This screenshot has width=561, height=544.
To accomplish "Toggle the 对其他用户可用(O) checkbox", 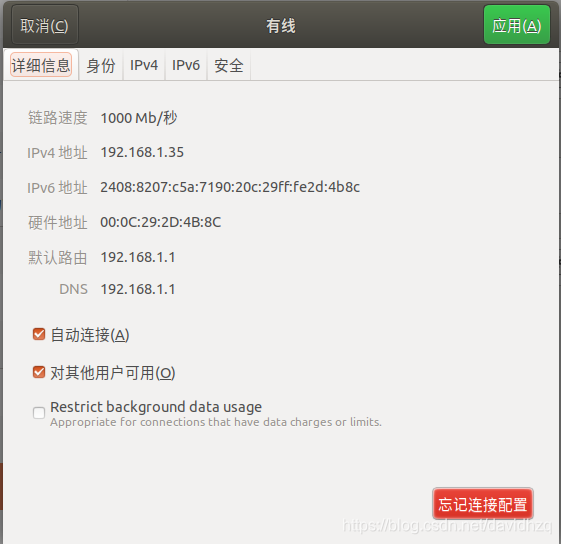I will pyautogui.click(x=39, y=372).
